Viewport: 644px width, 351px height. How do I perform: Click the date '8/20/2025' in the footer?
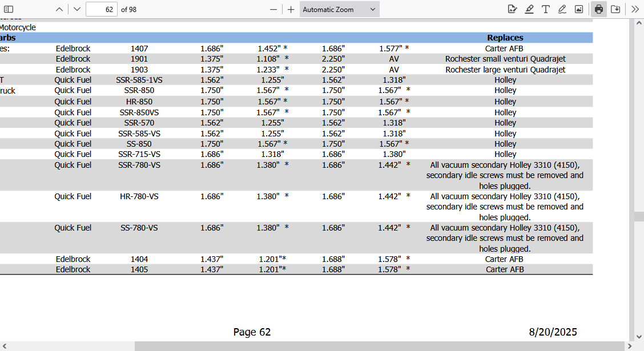coord(553,332)
